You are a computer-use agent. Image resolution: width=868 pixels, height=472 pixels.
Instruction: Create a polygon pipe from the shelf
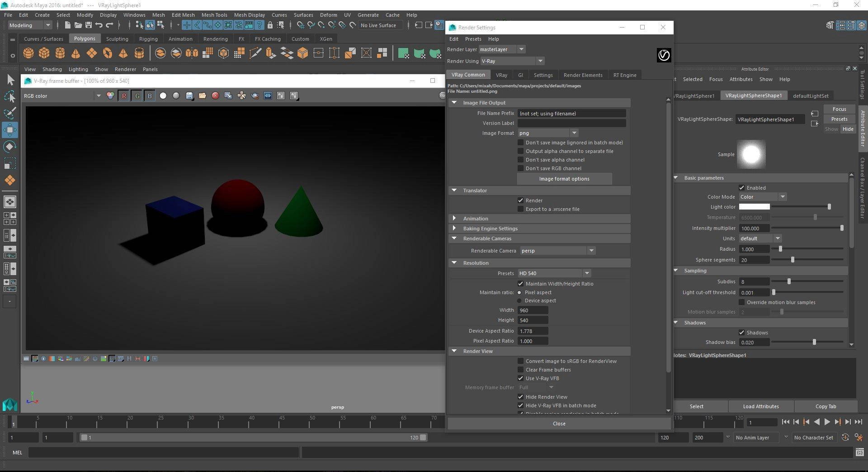point(139,53)
